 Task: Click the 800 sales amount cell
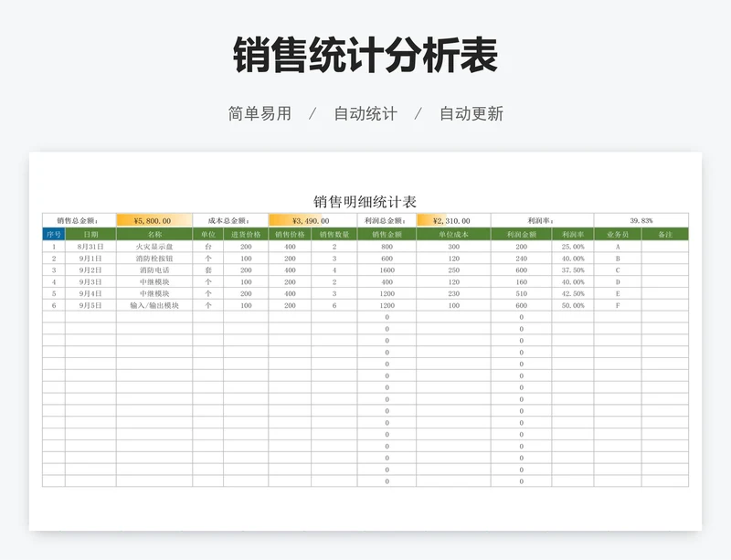point(387,247)
